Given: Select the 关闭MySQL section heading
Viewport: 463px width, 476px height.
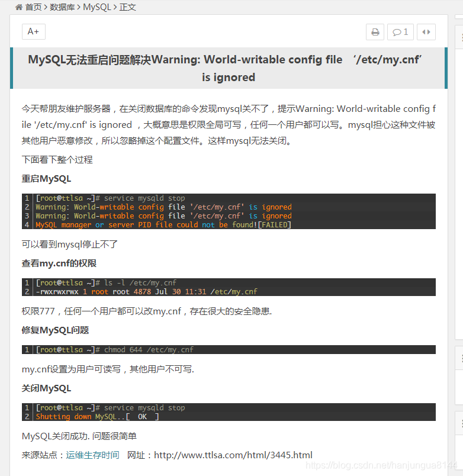Looking at the screenshot, I should click(46, 388).
